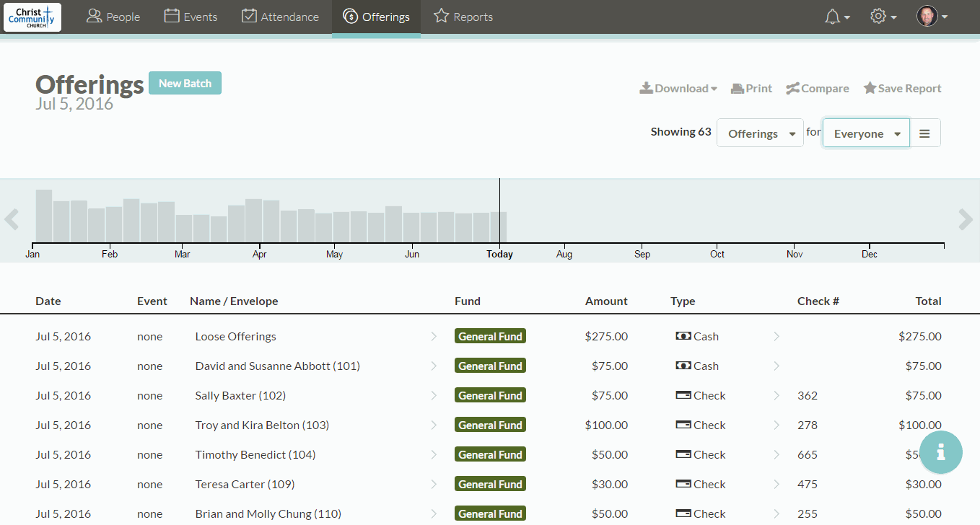Open the Everyone filter dropdown
The image size is (980, 525).
click(x=866, y=133)
